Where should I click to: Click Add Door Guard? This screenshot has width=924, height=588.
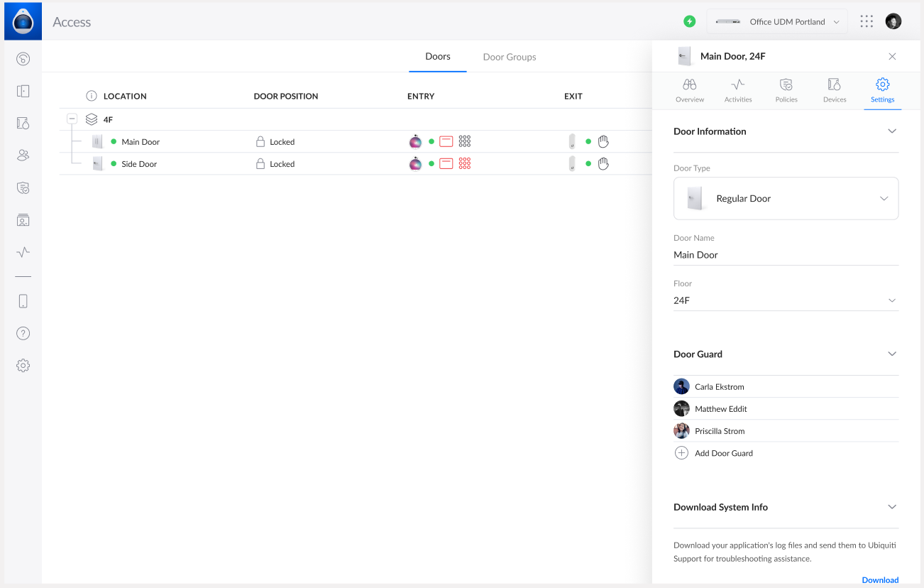[723, 453]
